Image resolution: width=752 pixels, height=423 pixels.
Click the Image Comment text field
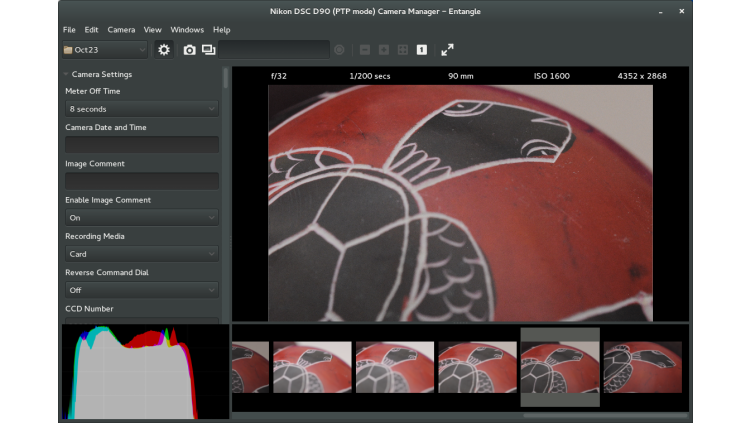click(142, 181)
